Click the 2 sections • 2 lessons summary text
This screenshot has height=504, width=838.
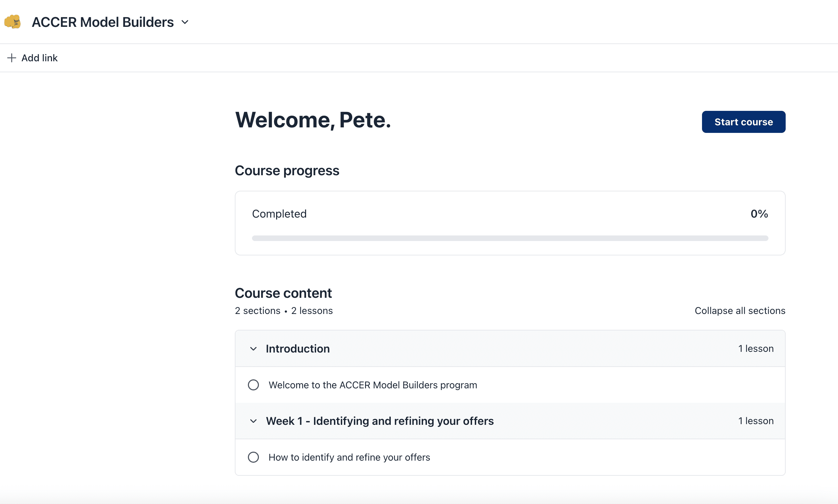(284, 311)
